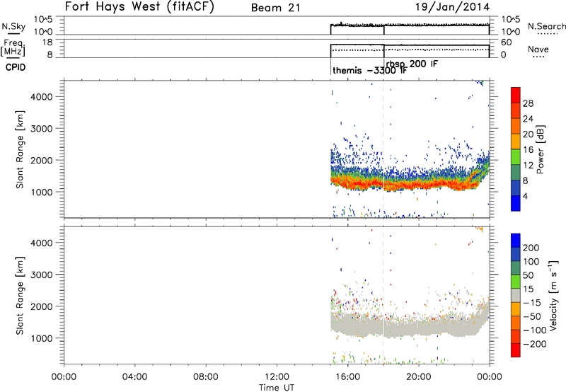The image size is (566, 392).
Task: Select the 4 label on the power color bar
Action: click(525, 197)
